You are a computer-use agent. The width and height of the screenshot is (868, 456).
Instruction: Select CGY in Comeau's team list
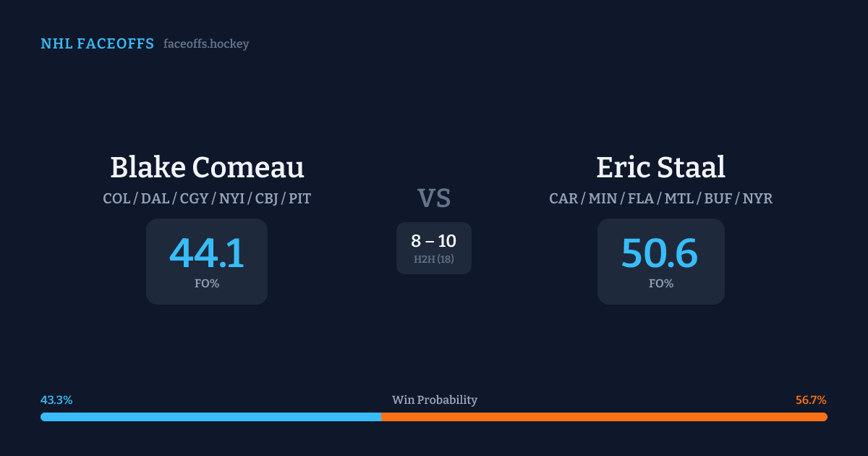194,198
